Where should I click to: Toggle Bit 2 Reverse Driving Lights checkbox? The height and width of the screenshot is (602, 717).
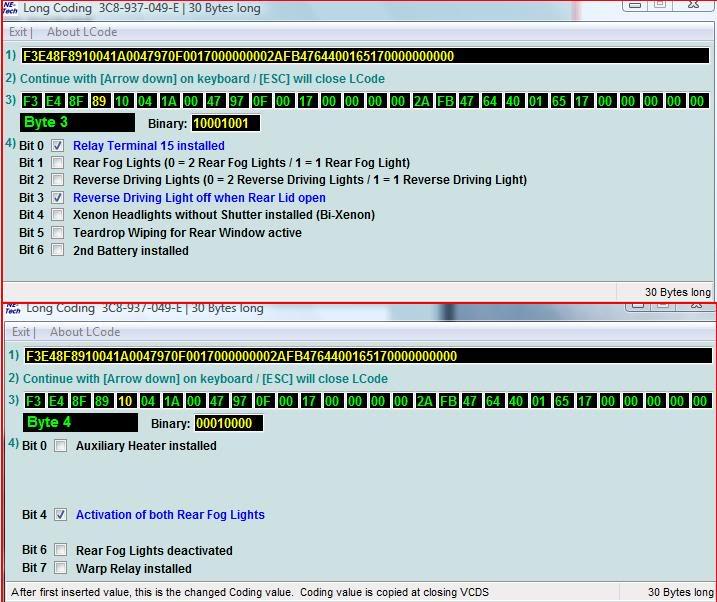click(x=57, y=180)
